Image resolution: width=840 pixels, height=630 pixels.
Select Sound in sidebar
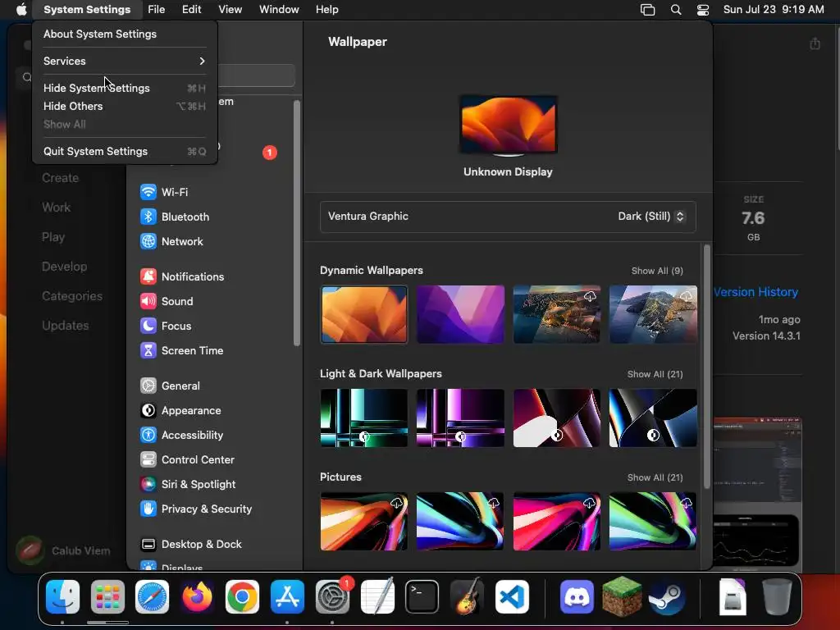[167, 301]
